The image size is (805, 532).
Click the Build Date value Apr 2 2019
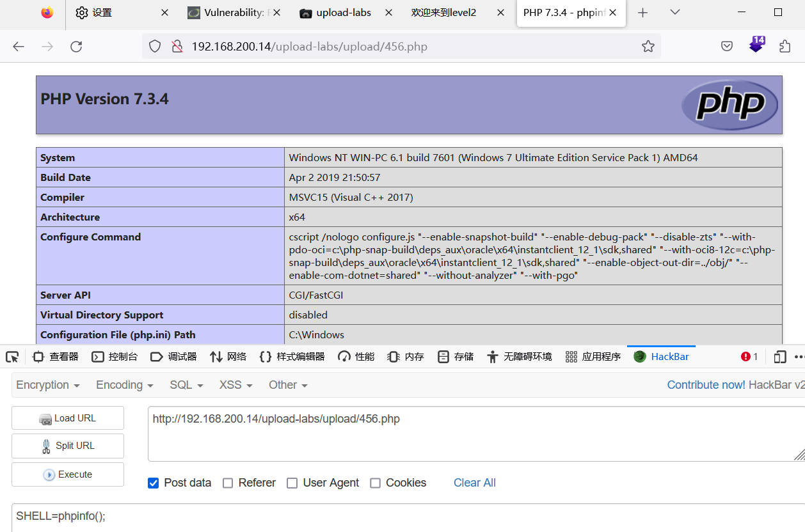pos(335,178)
